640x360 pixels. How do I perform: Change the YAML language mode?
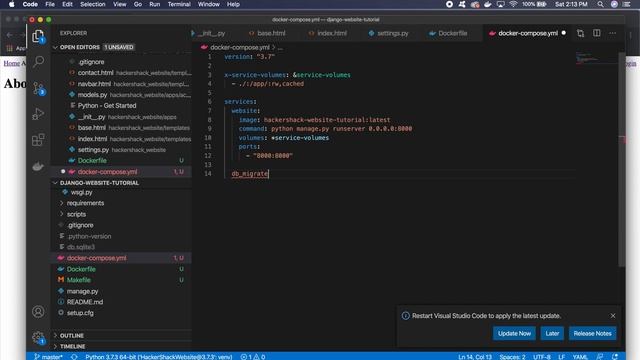pyautogui.click(x=580, y=357)
